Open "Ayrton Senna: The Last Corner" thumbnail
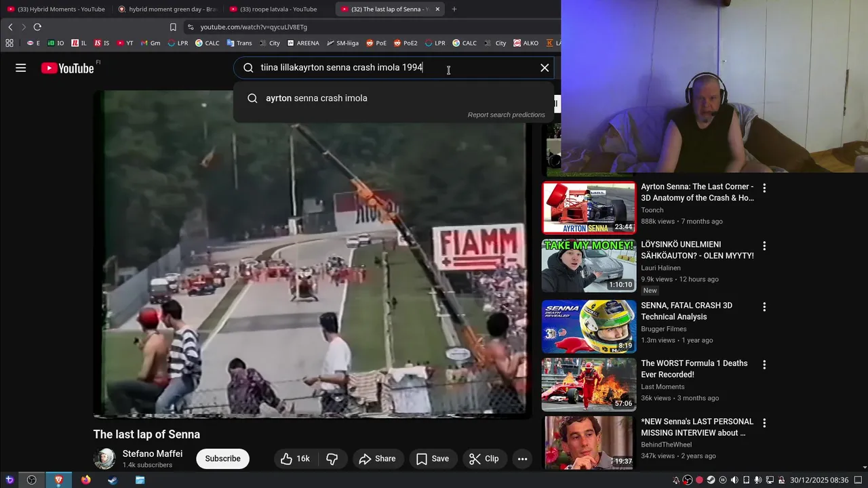868x488 pixels. (x=589, y=207)
